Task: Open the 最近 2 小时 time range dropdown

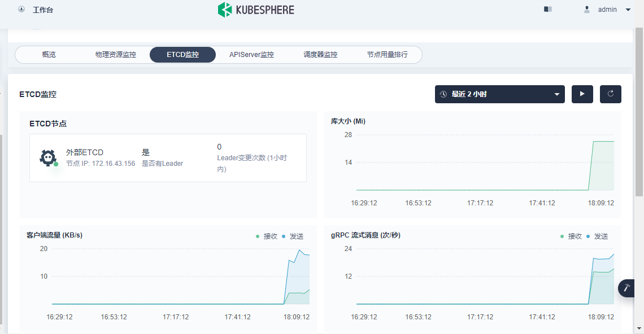Action: (x=500, y=94)
